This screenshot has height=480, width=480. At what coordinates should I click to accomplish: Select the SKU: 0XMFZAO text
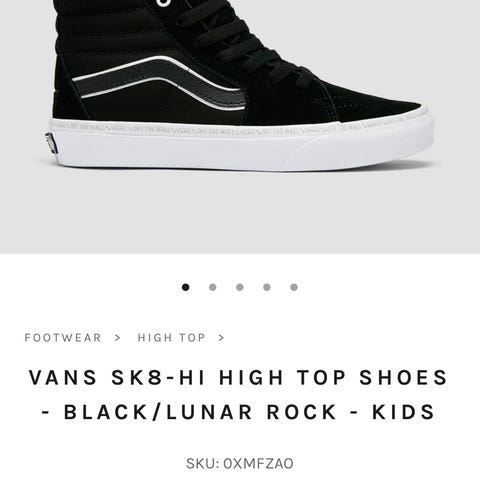pos(240,463)
